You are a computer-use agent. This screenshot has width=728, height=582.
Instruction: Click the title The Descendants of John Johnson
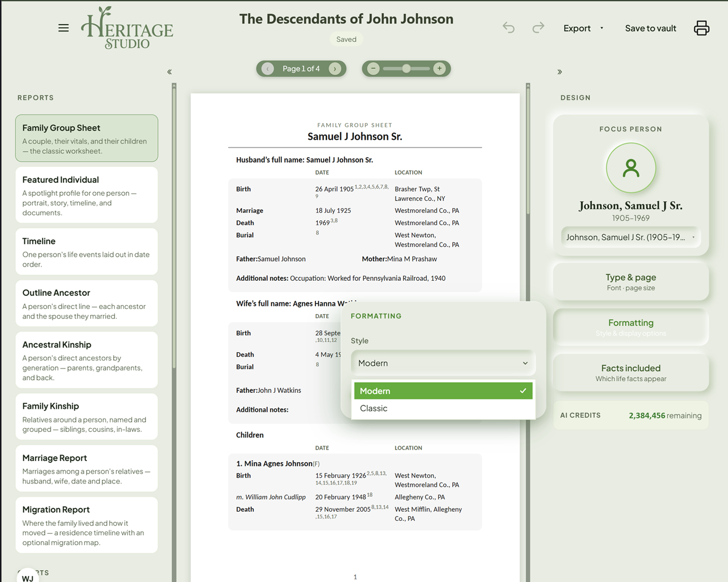(346, 19)
